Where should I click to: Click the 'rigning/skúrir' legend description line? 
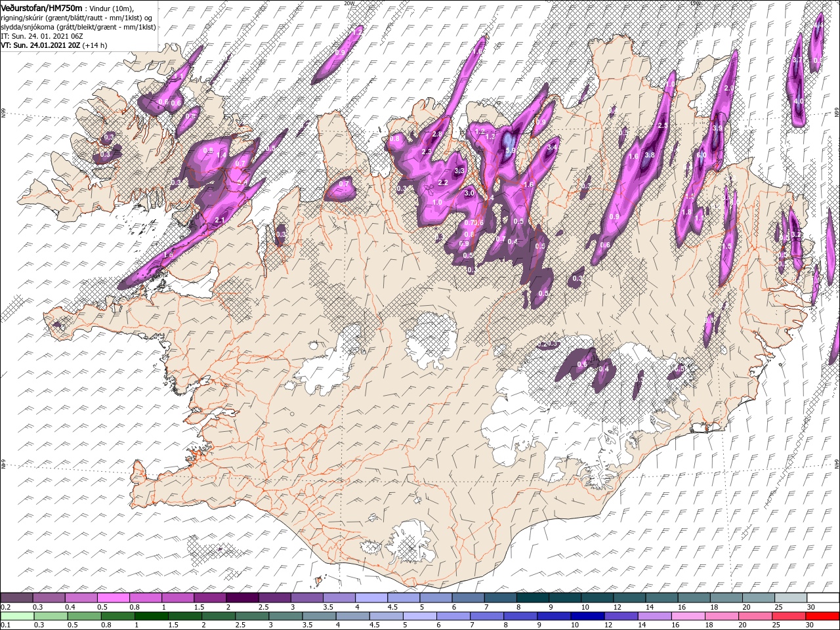pos(77,18)
